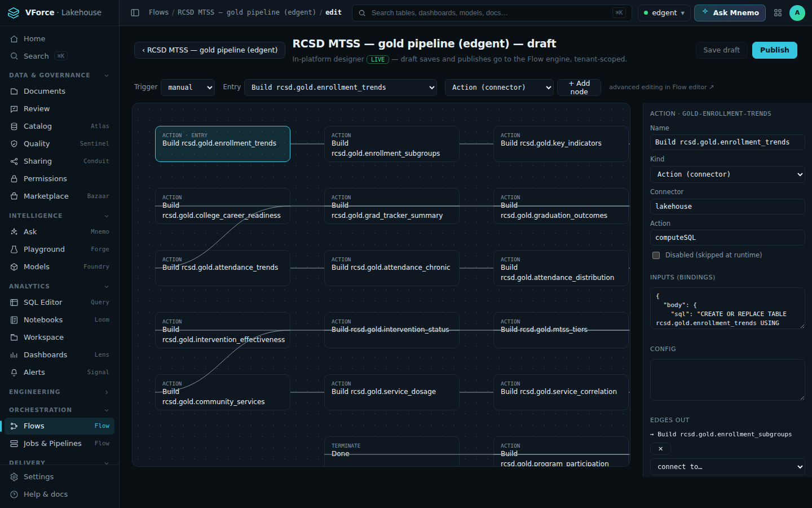812x508 pixels.
Task: Click the Inputs bindings text area
Action: (727, 308)
